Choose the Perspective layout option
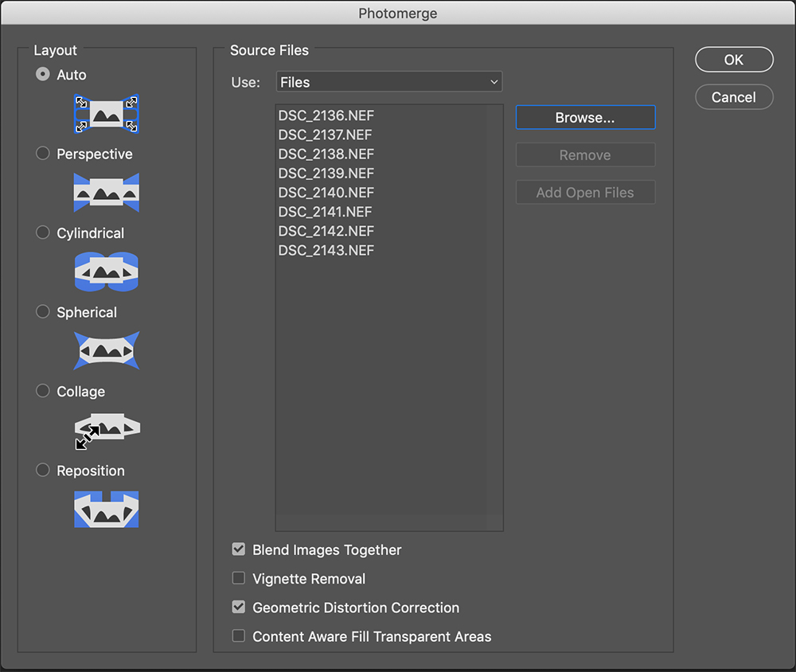 pyautogui.click(x=43, y=154)
